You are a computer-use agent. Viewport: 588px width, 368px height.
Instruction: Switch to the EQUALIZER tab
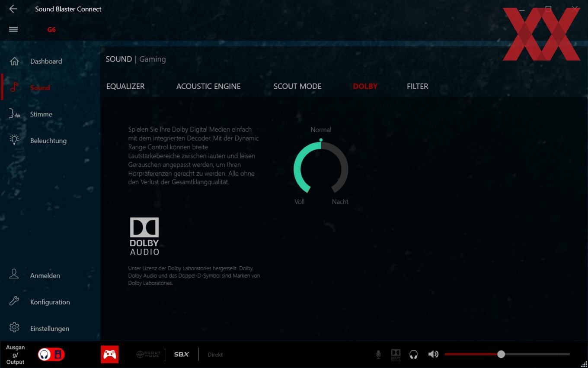point(125,86)
